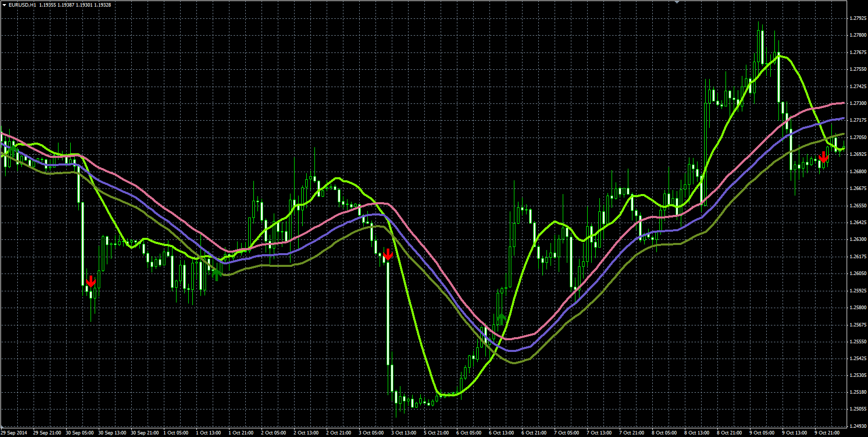Click the 6 Oct 05:00 time axis label
Image resolution: width=868 pixels, height=437 pixels.
pyautogui.click(x=469, y=433)
